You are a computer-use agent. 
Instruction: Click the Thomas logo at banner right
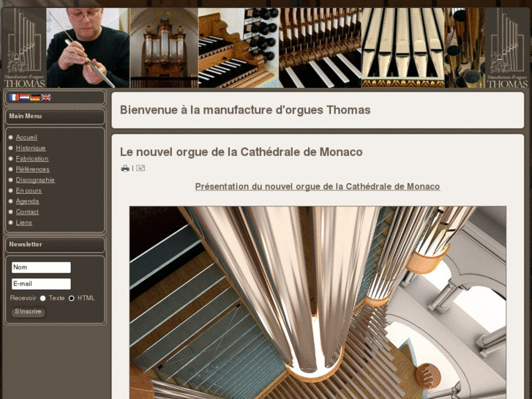pyautogui.click(x=507, y=48)
